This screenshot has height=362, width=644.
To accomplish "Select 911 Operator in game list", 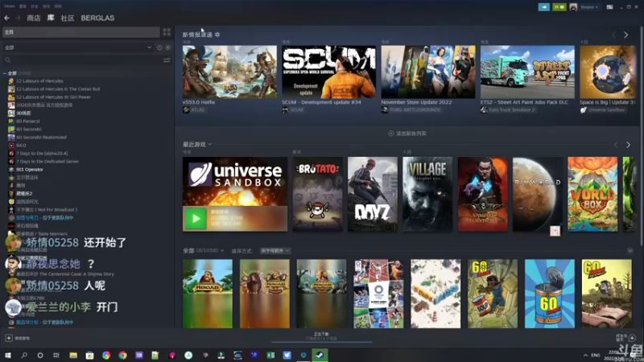I will 30,170.
